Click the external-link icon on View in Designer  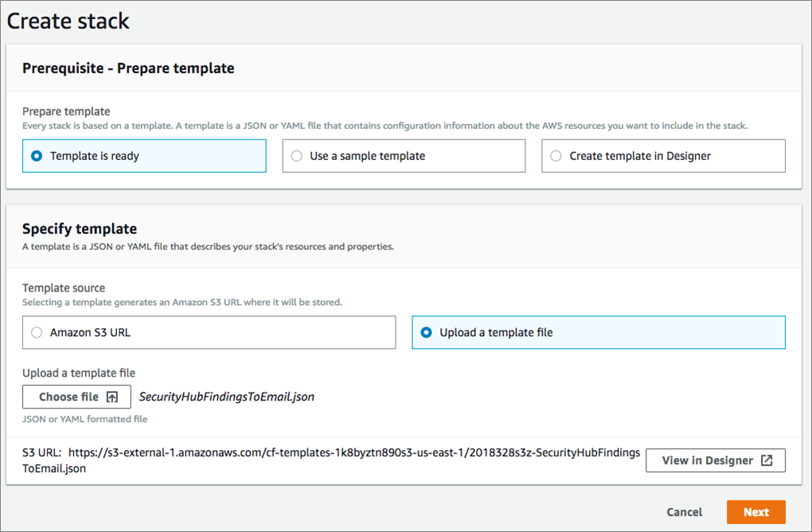pyautogui.click(x=767, y=460)
